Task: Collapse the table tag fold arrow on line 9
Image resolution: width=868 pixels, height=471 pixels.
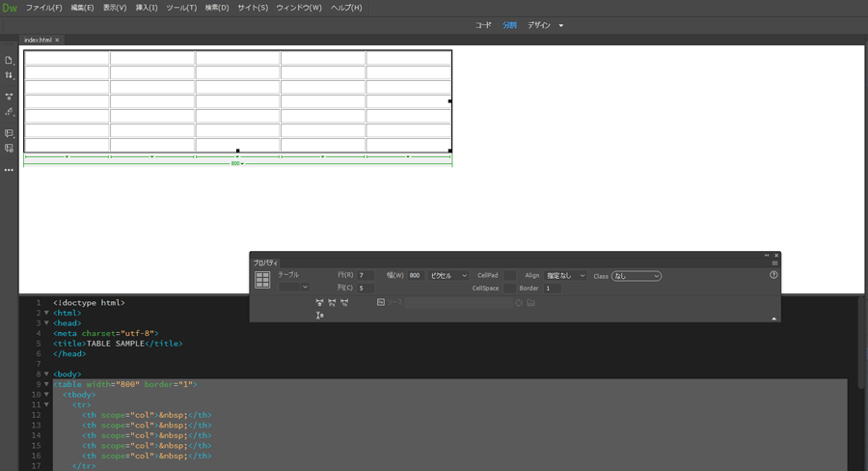Action: point(46,384)
